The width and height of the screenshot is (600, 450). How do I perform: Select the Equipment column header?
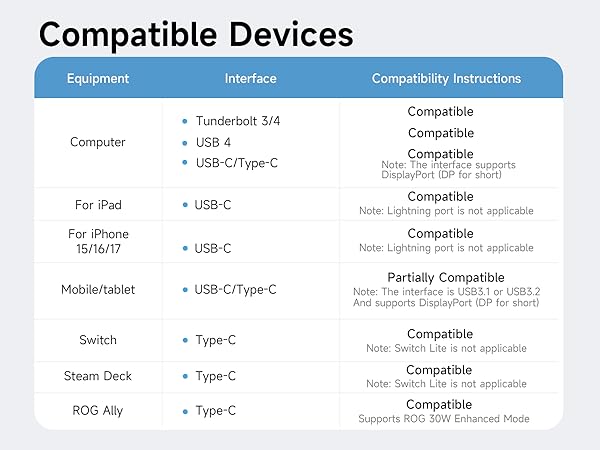tap(98, 78)
